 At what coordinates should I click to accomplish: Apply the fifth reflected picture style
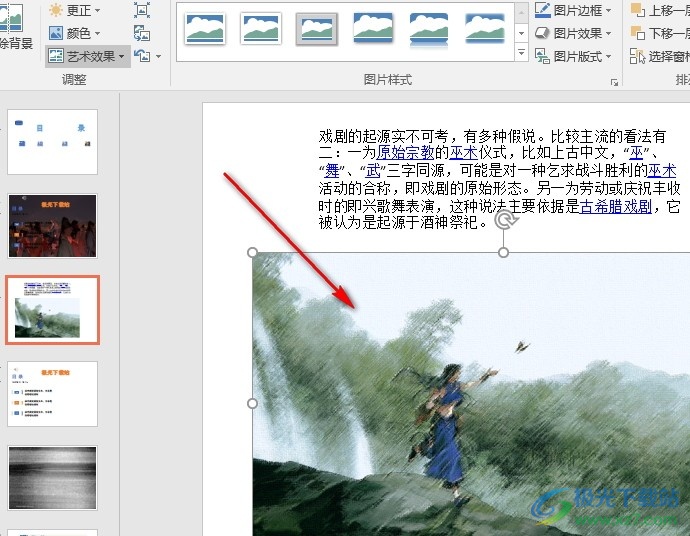click(x=429, y=29)
